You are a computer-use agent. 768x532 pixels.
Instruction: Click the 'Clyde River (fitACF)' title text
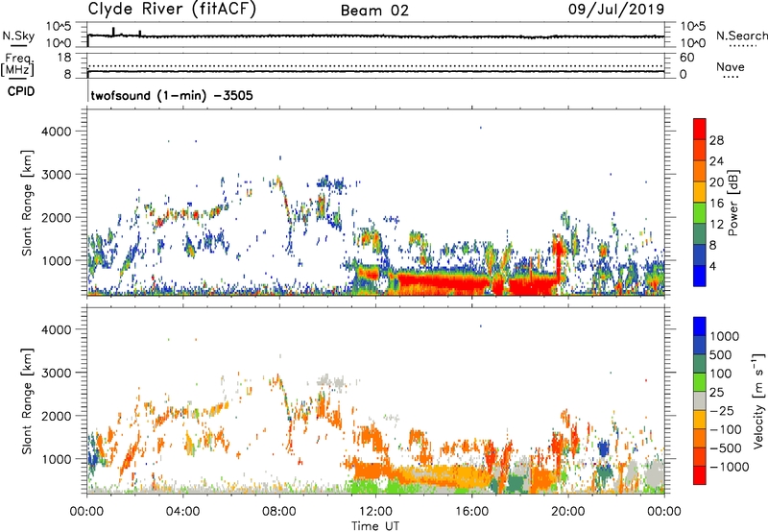[172, 9]
